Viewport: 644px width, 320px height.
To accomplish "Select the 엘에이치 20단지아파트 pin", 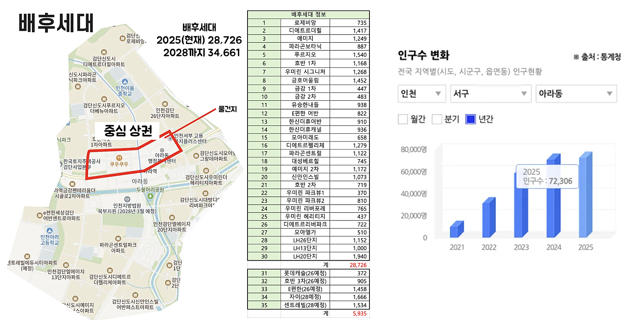I will 172,218.
